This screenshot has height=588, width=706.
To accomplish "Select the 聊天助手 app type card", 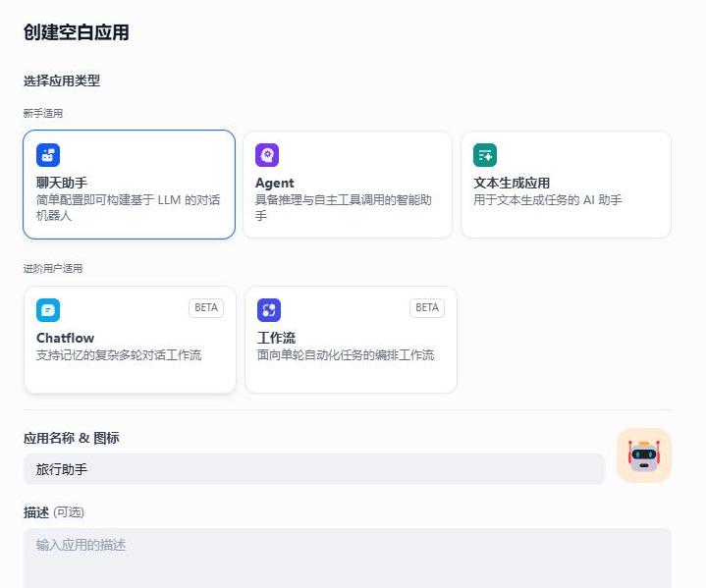I will click(x=130, y=185).
